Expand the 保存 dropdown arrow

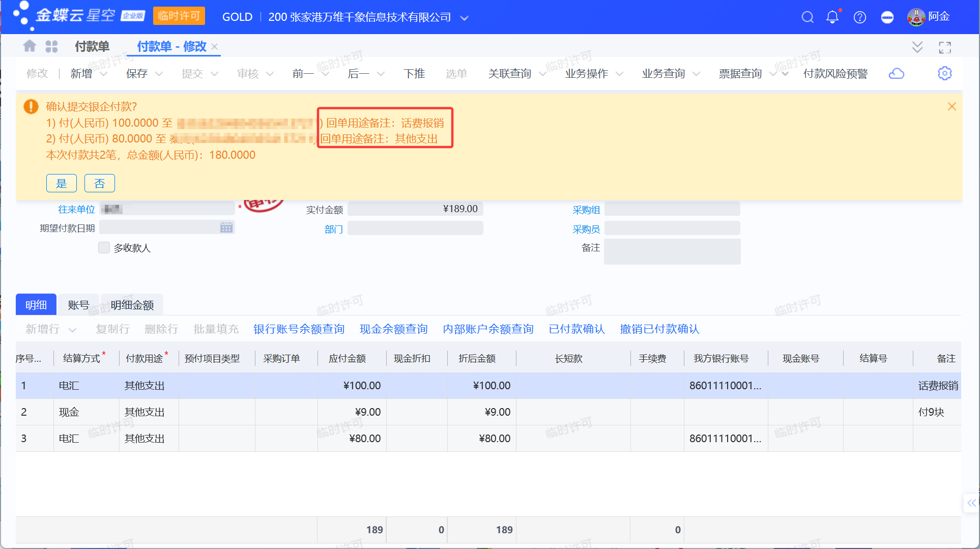[x=159, y=74]
